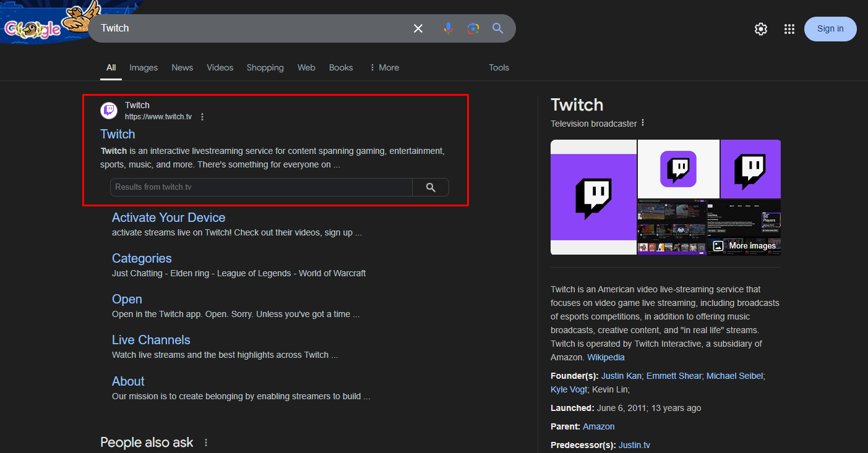Open the Twitch result title link
Image resolution: width=868 pixels, height=453 pixels.
click(118, 134)
